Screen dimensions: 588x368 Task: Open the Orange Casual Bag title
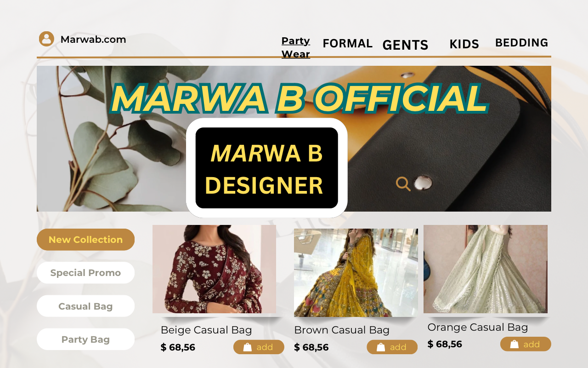click(x=478, y=328)
